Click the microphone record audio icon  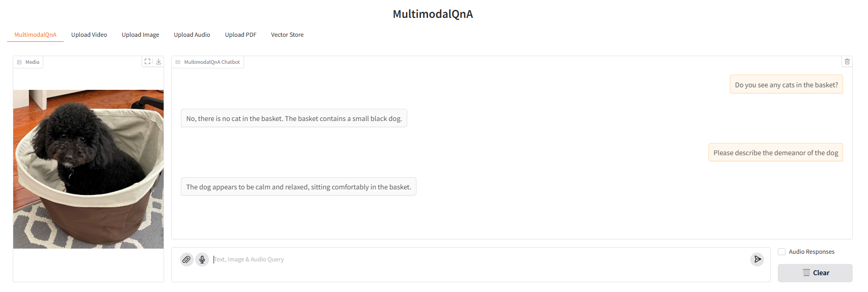coord(202,260)
